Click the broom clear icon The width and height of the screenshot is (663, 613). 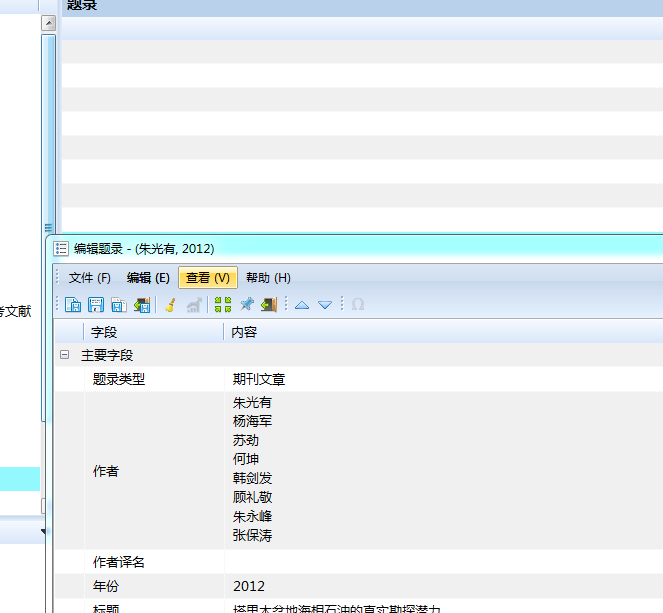[171, 304]
